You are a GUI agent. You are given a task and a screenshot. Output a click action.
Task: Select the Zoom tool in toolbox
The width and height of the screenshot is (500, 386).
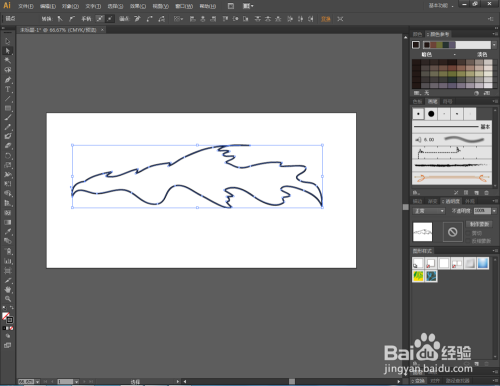8,299
